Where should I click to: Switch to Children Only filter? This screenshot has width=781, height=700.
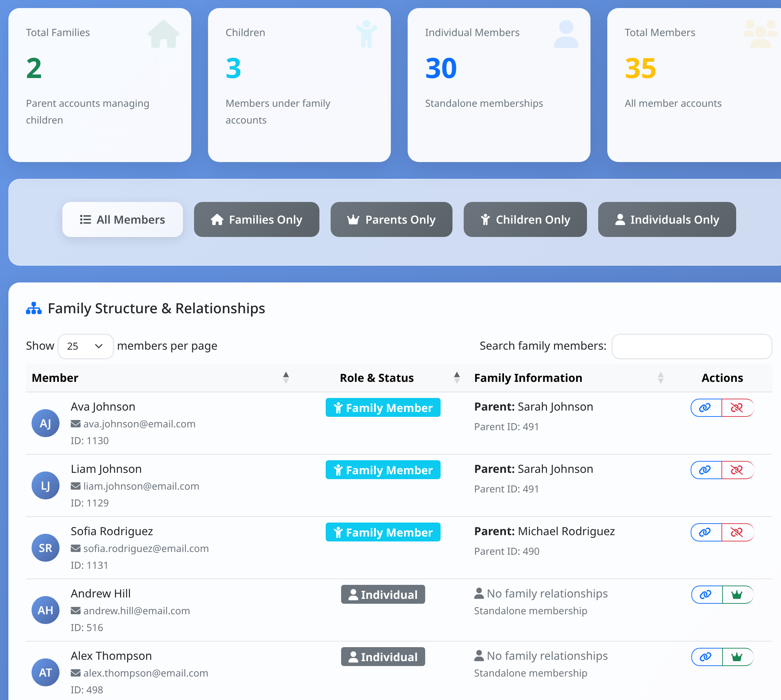click(525, 219)
